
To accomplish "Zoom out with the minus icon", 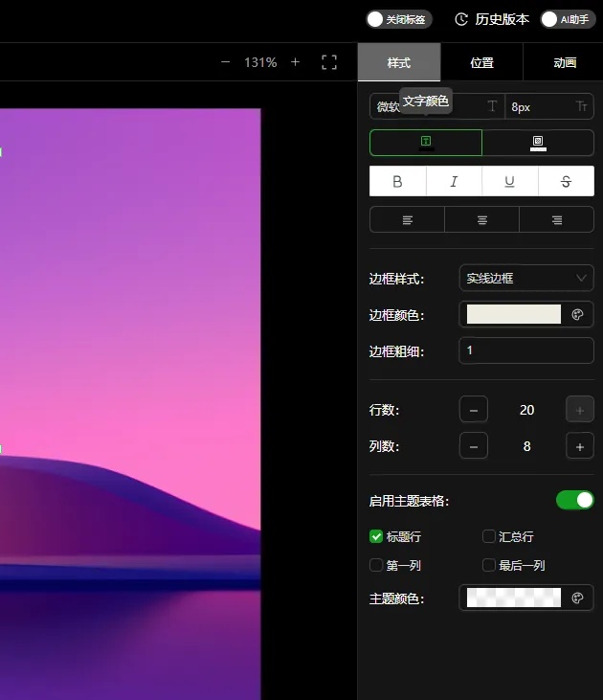I will [225, 62].
